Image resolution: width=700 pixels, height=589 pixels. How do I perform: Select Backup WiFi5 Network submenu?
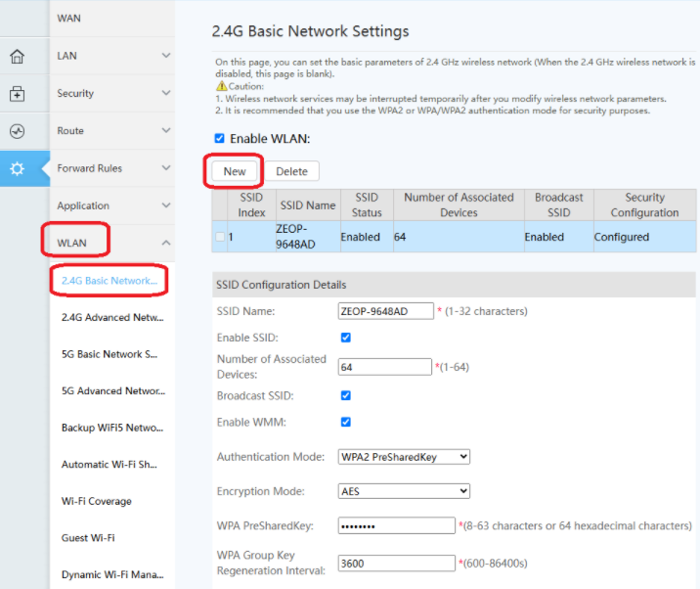point(112,428)
